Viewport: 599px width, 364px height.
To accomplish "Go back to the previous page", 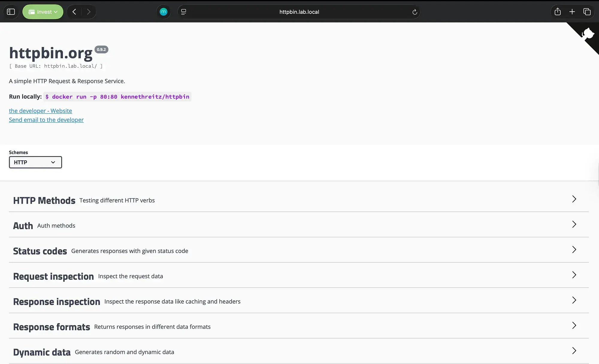I will (x=74, y=12).
